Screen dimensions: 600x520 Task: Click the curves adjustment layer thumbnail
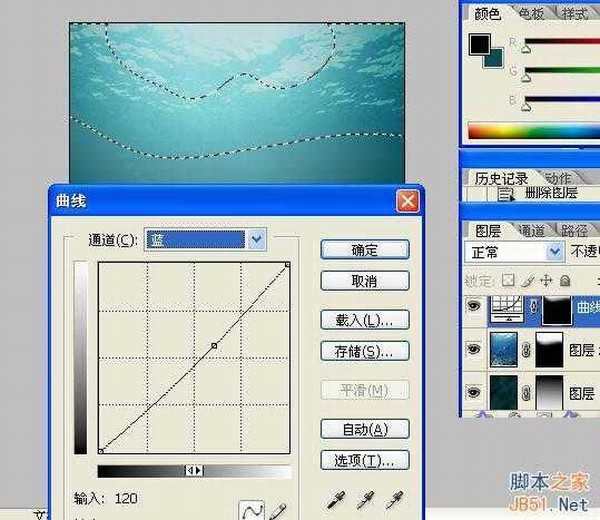click(x=507, y=308)
